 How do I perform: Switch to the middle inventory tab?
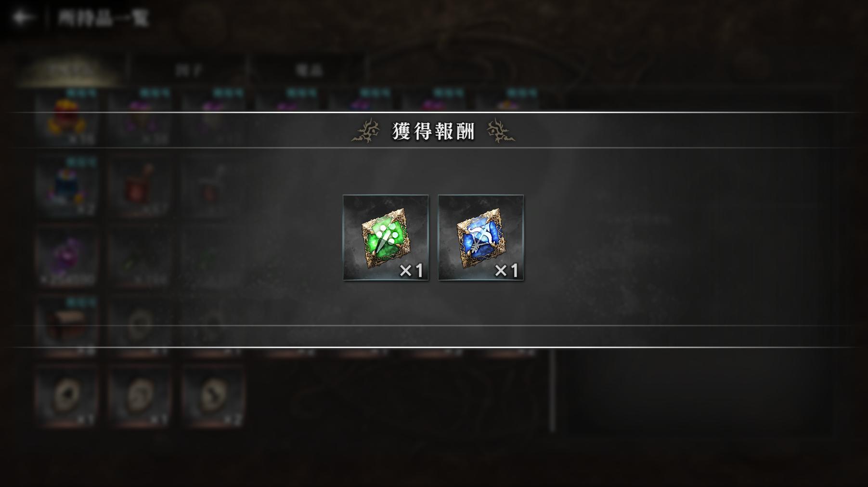[x=188, y=70]
